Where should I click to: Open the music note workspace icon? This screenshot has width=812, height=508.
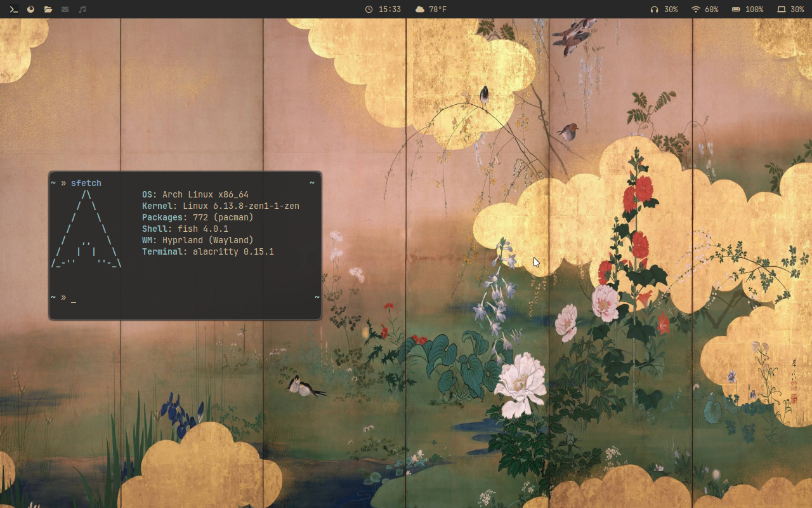(82, 10)
